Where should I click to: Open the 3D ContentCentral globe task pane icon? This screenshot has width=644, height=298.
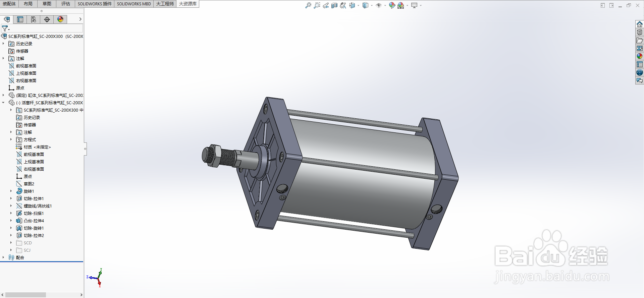click(640, 72)
